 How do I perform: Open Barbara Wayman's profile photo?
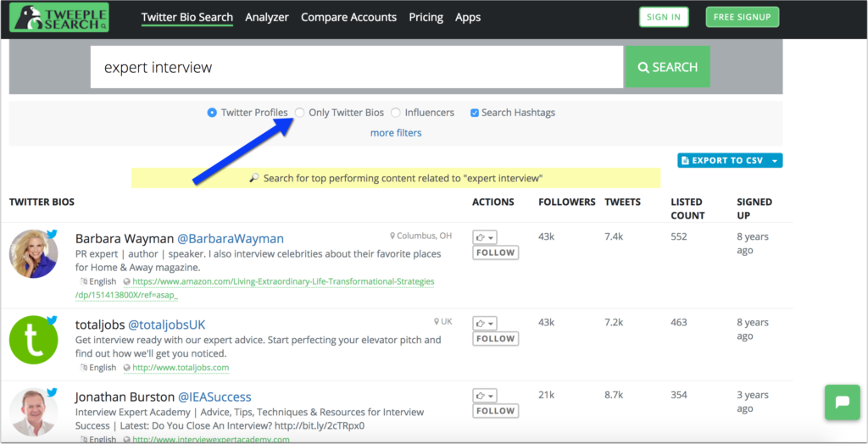[33, 254]
